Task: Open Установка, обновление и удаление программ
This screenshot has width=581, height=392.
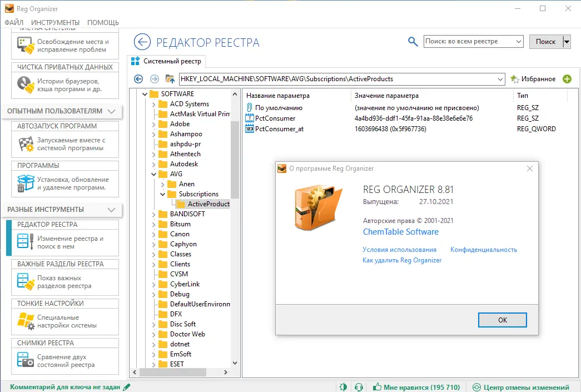Action: point(65,183)
